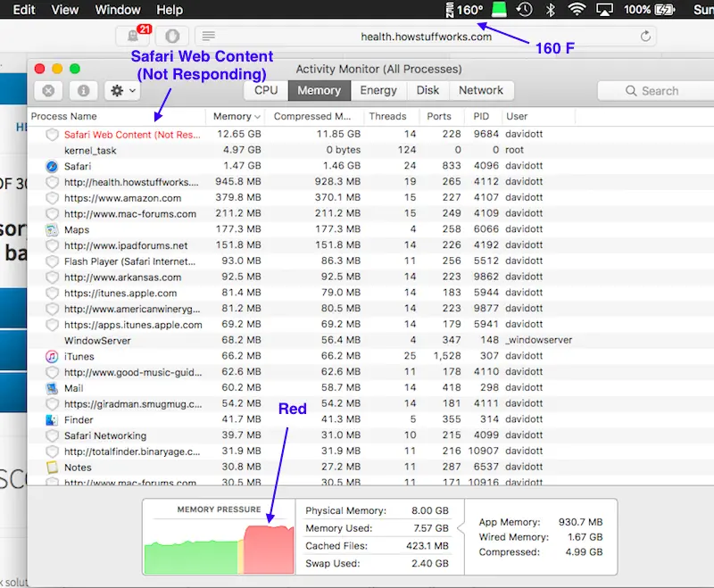714x588 pixels.
Task: Click the iTunes icon in process list
Action: coord(52,356)
